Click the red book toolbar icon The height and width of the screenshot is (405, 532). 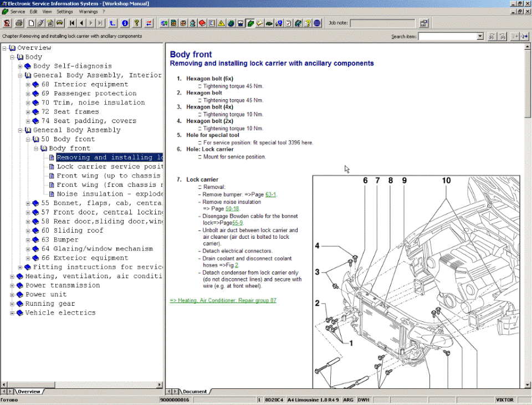coord(202,23)
